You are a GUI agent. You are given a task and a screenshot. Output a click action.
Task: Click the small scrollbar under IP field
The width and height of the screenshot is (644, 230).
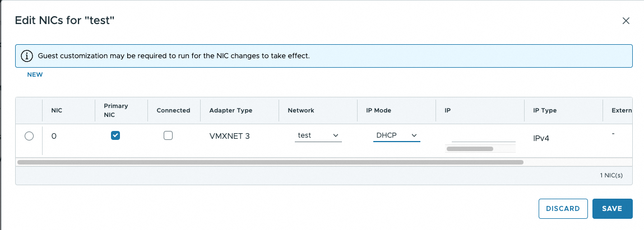[x=470, y=149]
